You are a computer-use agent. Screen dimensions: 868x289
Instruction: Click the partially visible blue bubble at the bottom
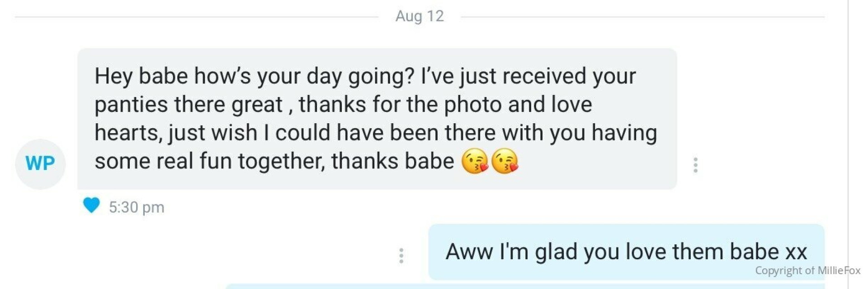pos(524,286)
